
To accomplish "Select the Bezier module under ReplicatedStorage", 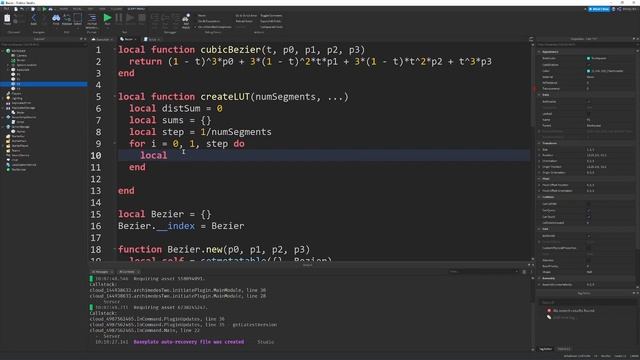I will coord(20,112).
